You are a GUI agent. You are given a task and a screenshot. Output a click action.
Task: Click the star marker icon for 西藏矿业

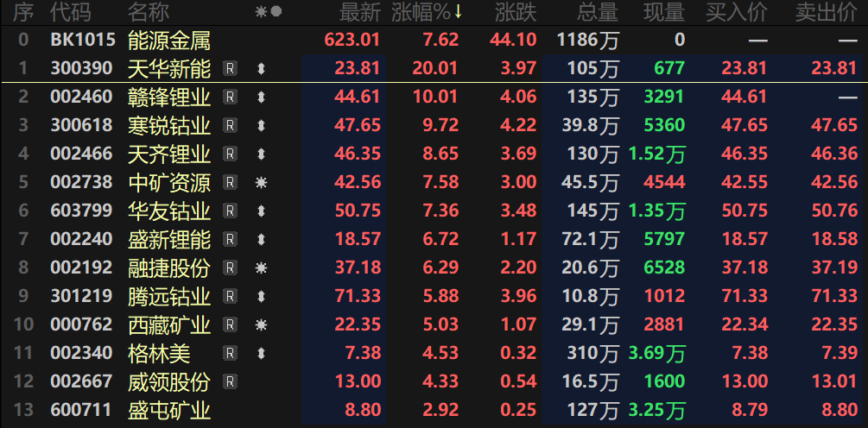(x=261, y=325)
